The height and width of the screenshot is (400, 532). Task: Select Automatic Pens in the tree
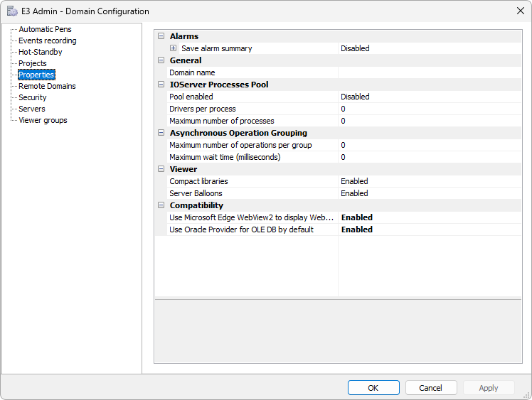(x=45, y=29)
